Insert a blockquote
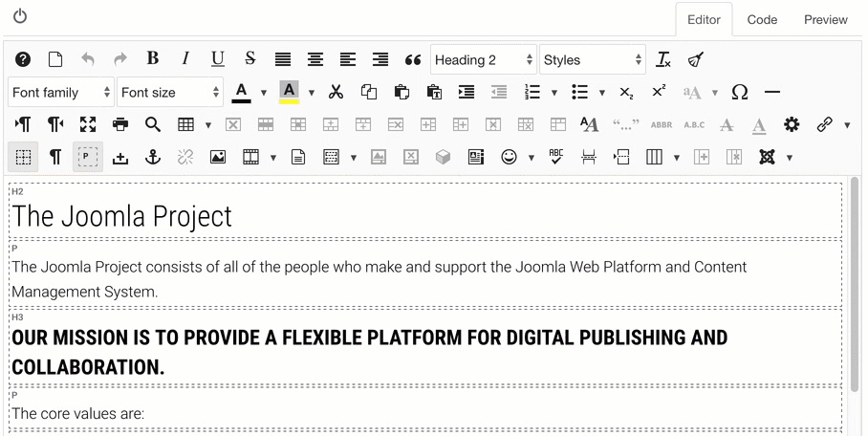The image size is (868, 436). click(x=413, y=60)
